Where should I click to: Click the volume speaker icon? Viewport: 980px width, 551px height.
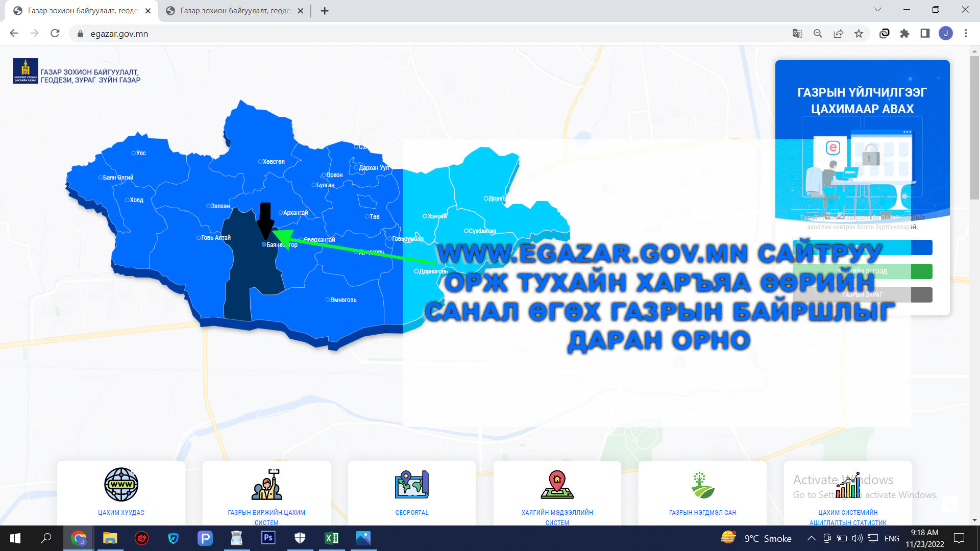857,538
